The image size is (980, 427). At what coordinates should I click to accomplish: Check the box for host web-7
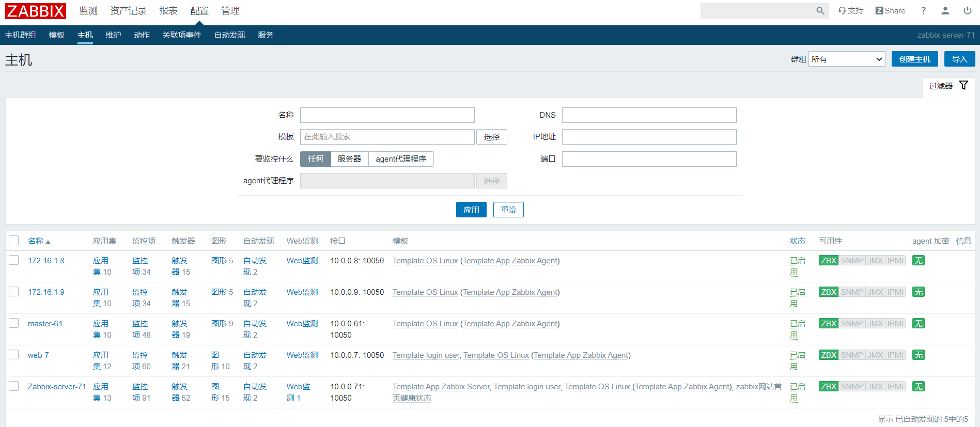pos(14,355)
